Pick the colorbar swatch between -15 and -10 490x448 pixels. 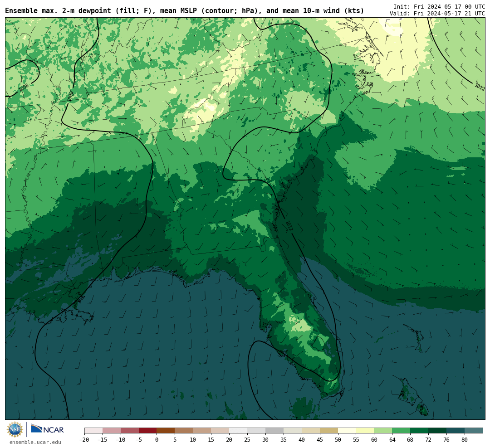click(x=112, y=431)
